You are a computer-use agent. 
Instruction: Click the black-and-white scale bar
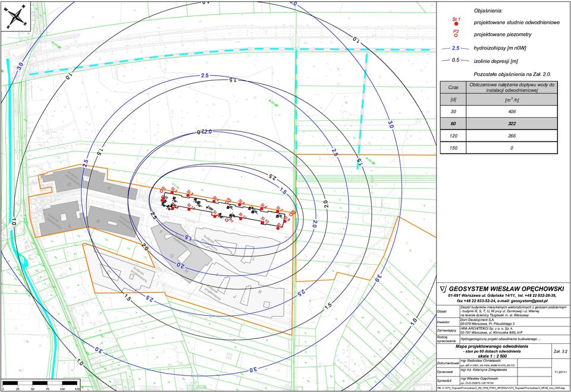[41, 383]
